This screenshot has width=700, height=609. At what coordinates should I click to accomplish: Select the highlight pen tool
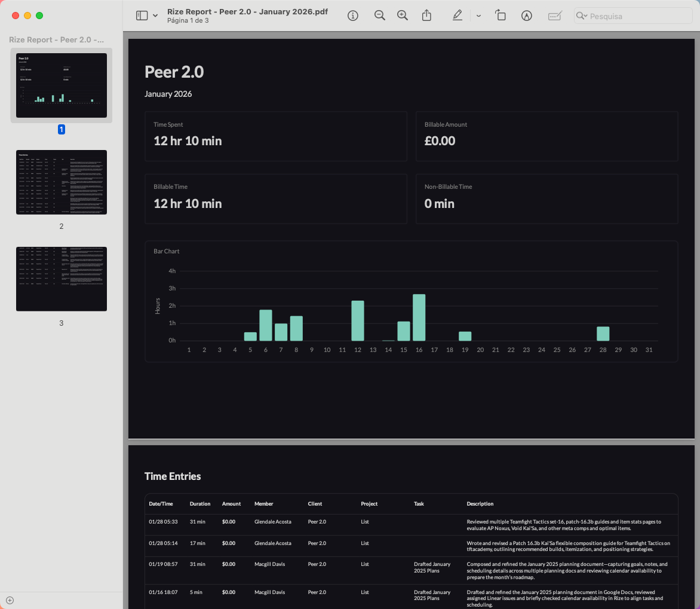click(x=458, y=16)
